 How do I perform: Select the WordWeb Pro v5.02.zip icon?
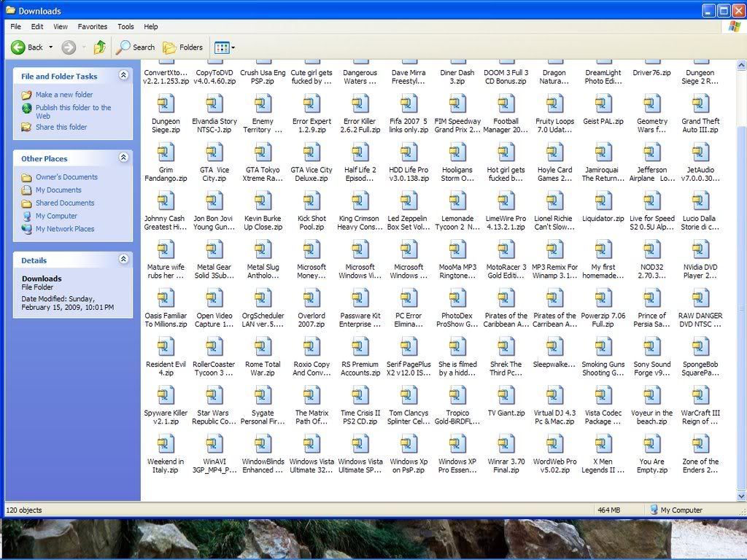[554, 444]
